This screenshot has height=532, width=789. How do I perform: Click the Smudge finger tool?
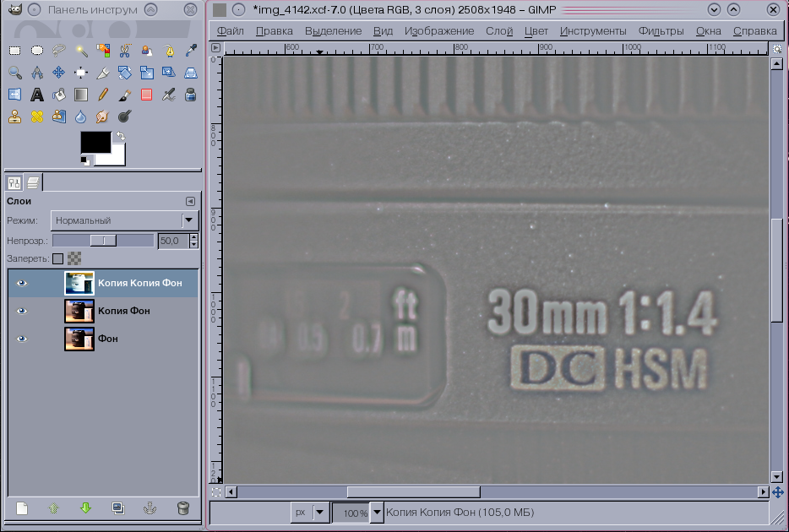click(103, 117)
